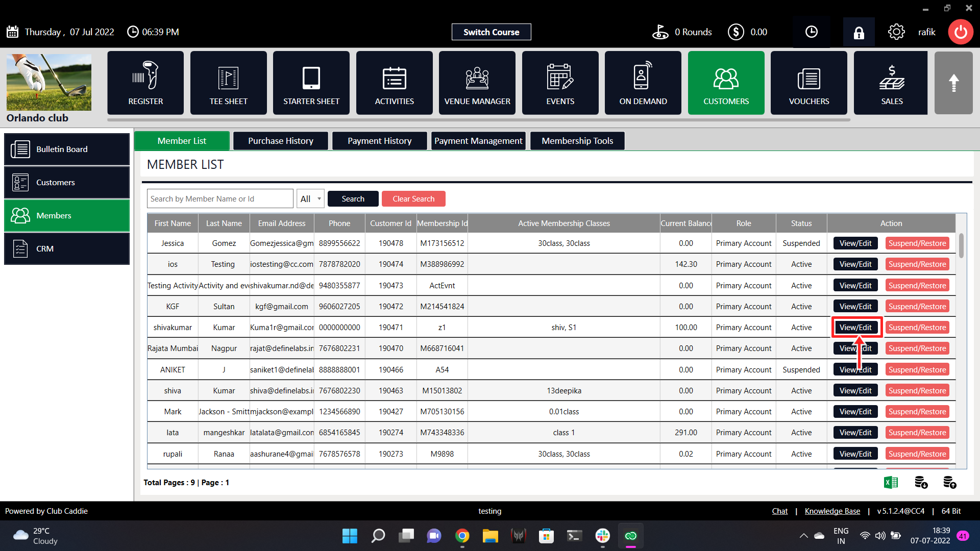Image resolution: width=980 pixels, height=551 pixels.
Task: Switch to the Purchase History tab
Action: point(280,141)
